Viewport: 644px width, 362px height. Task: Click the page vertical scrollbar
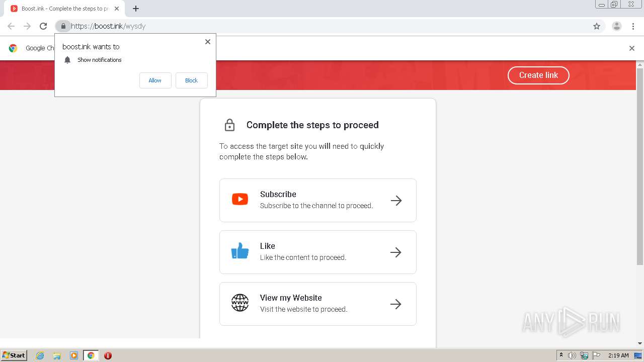click(640, 166)
